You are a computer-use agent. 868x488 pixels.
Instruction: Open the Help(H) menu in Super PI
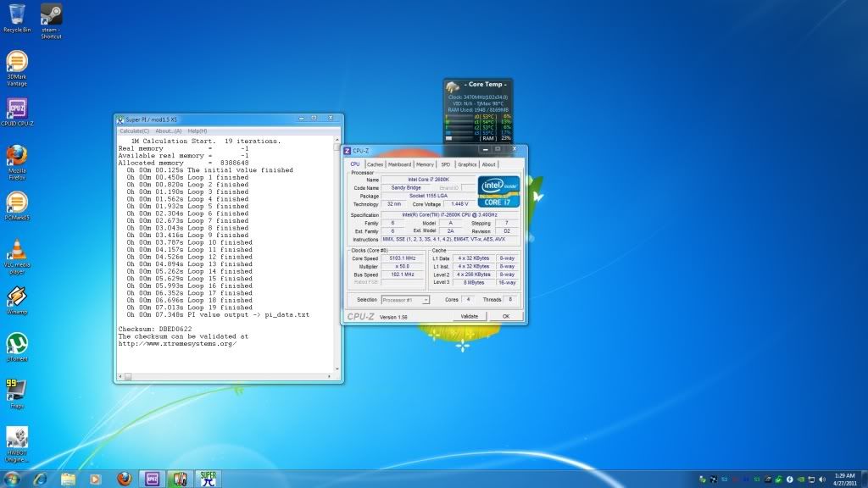click(x=197, y=131)
